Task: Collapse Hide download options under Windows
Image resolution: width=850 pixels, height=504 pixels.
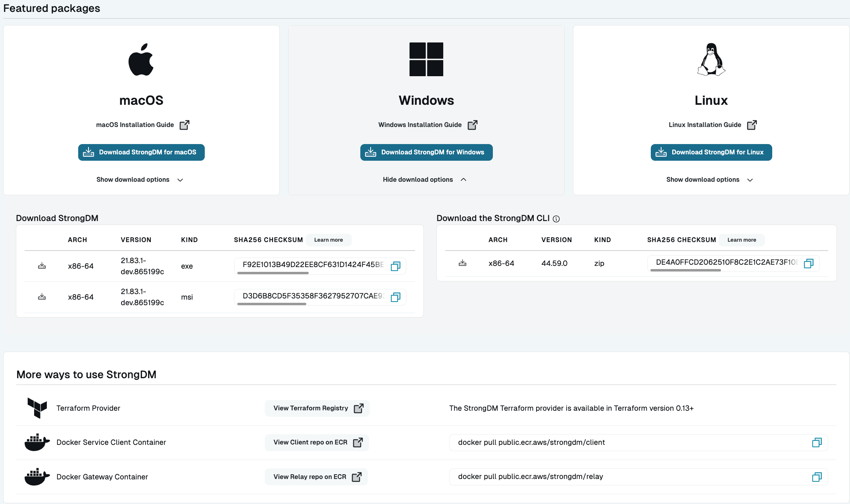Action: point(425,180)
